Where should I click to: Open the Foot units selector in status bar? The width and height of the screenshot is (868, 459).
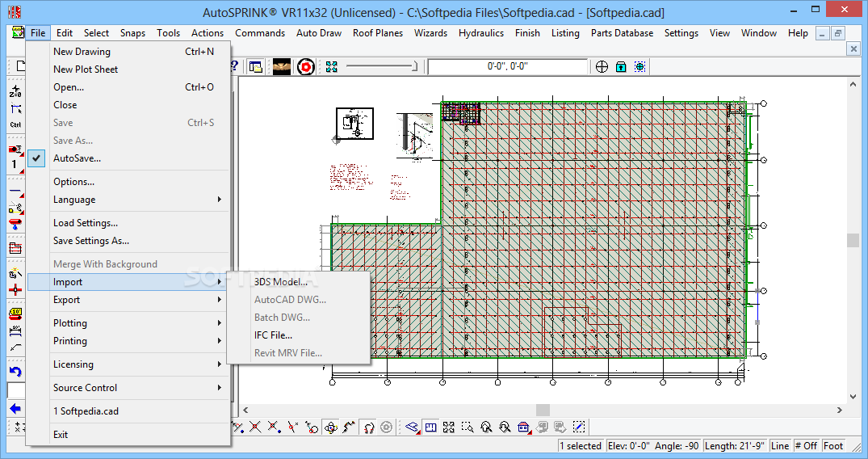(x=833, y=446)
